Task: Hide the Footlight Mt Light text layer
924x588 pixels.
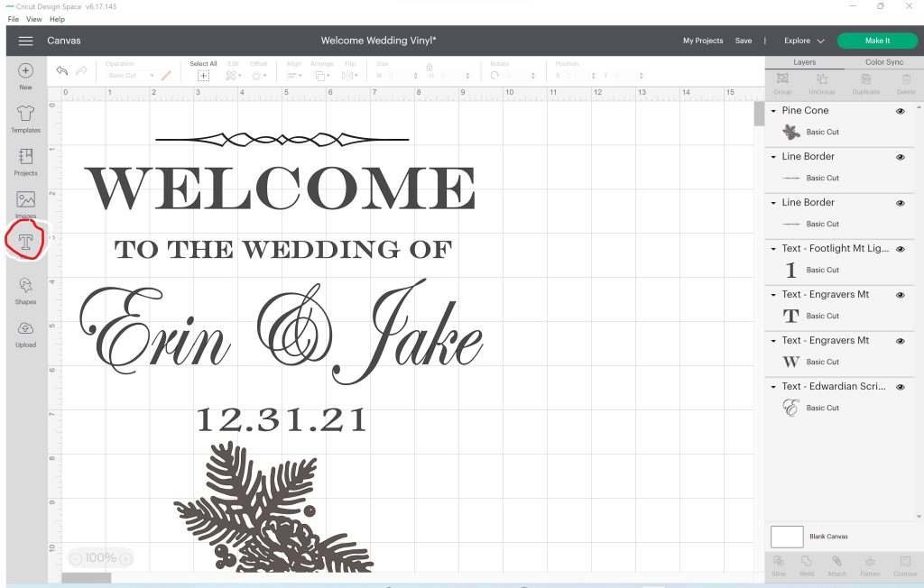Action: (901, 249)
